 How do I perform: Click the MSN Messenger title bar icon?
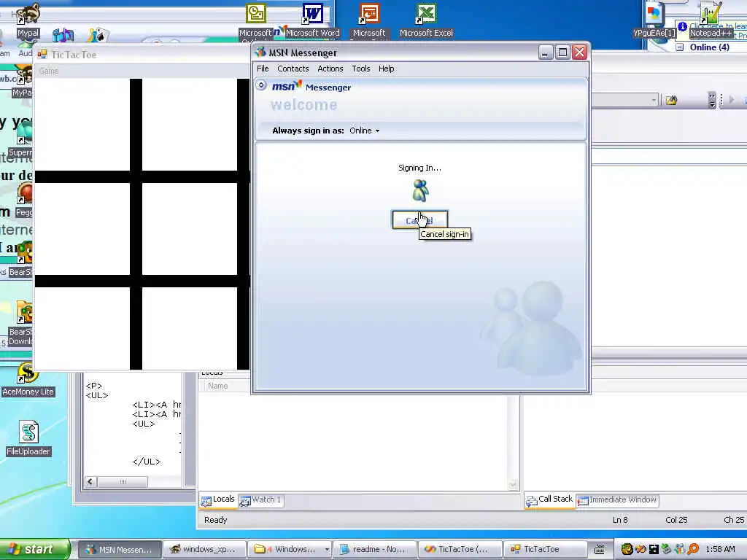tap(260, 52)
